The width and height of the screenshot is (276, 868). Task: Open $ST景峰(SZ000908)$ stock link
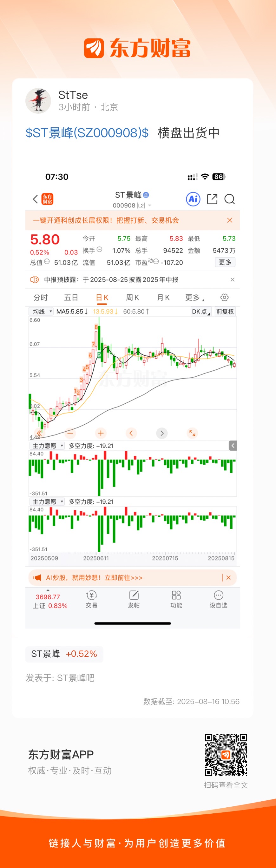[x=87, y=133]
